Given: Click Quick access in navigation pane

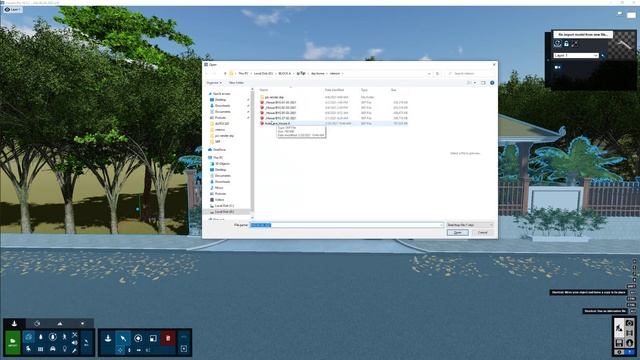Looking at the screenshot, I should tap(221, 94).
